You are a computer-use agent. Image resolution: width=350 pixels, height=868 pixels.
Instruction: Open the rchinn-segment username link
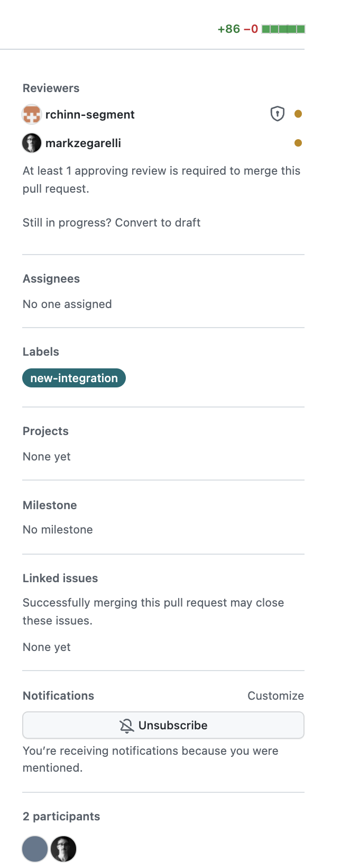coord(90,115)
